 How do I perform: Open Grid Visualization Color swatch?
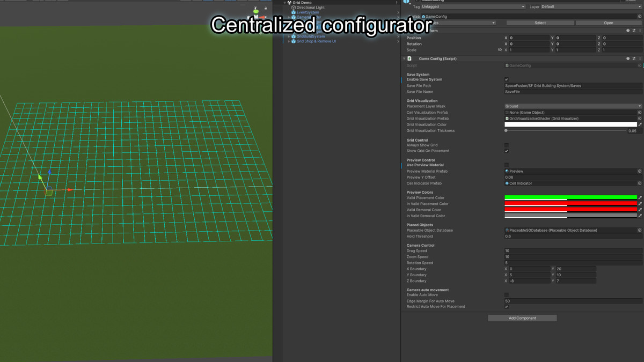pyautogui.click(x=570, y=124)
